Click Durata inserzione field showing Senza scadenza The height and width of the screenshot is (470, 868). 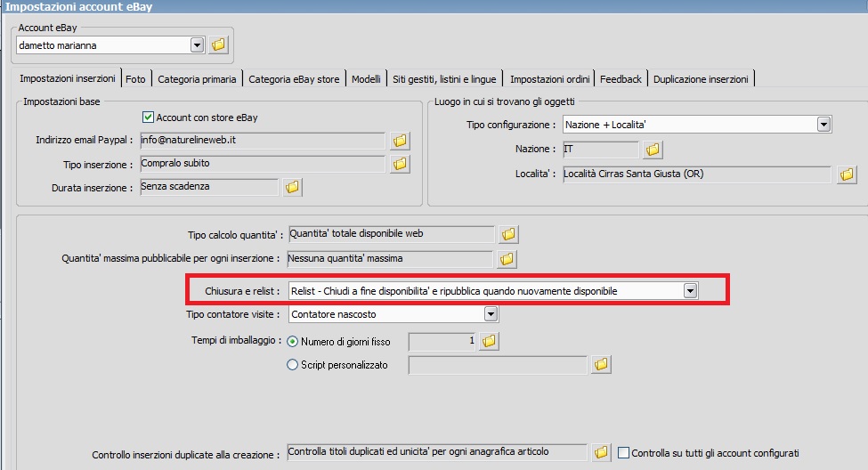[x=209, y=187]
